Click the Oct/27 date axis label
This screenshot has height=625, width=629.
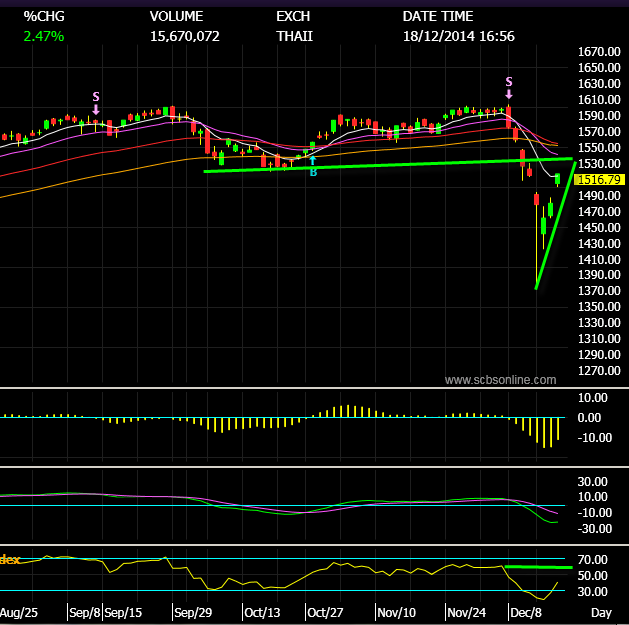click(325, 613)
